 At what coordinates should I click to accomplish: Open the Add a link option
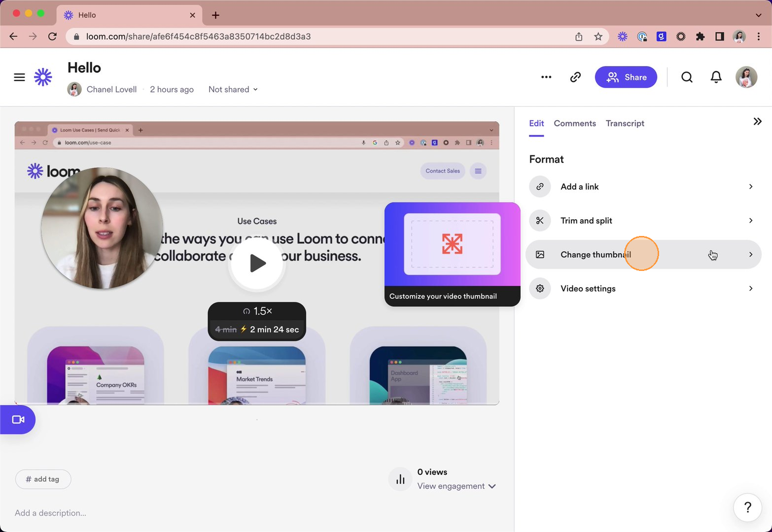[x=643, y=187]
